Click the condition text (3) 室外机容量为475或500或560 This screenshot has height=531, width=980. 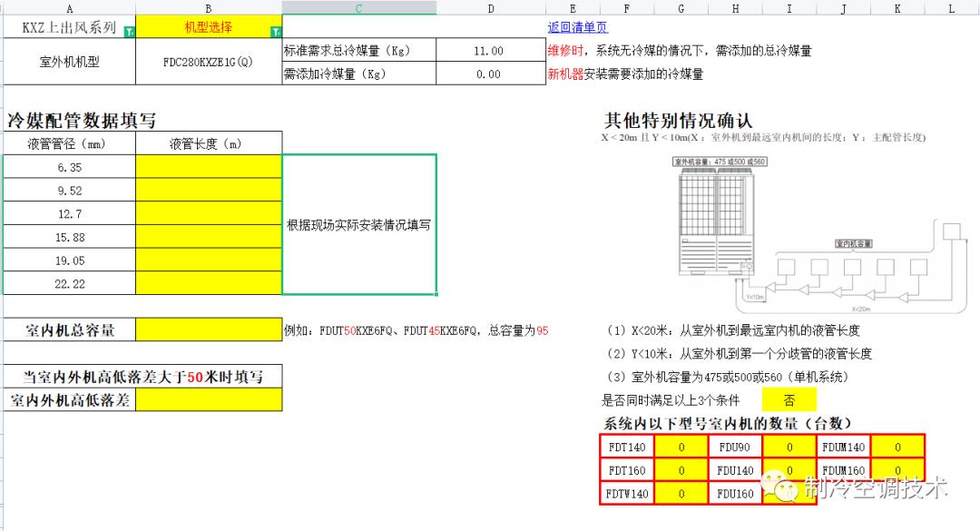(x=728, y=377)
